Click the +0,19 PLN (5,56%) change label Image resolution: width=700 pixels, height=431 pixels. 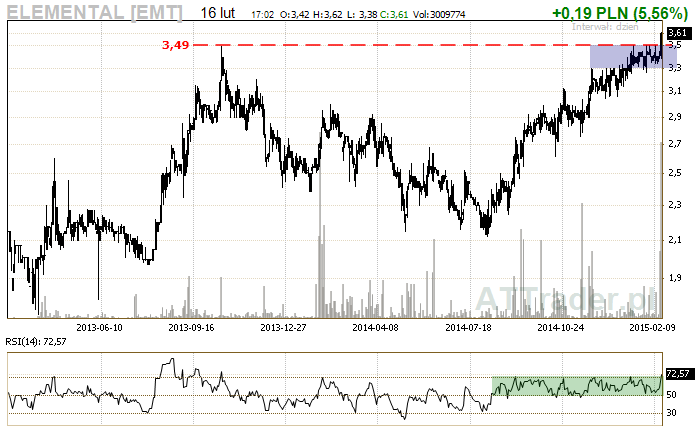620,13
